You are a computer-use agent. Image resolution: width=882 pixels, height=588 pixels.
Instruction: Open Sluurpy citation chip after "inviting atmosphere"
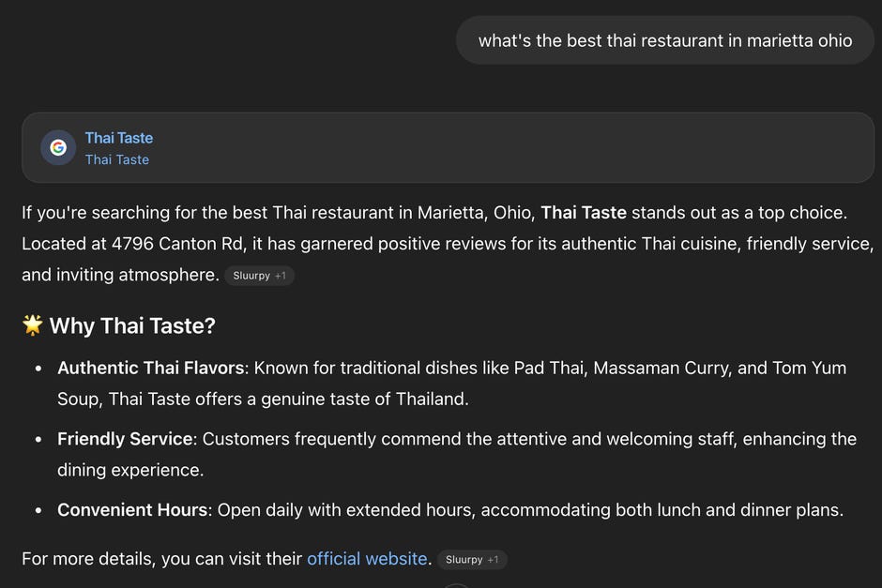pos(259,276)
